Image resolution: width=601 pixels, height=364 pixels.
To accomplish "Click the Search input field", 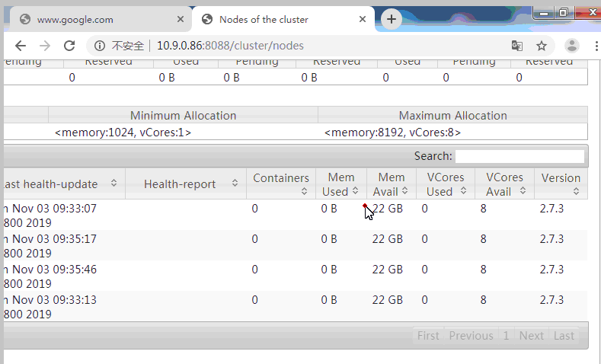I will [519, 156].
